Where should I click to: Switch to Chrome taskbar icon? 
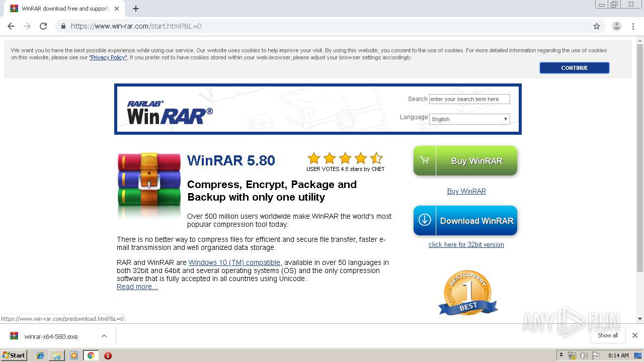(x=91, y=355)
